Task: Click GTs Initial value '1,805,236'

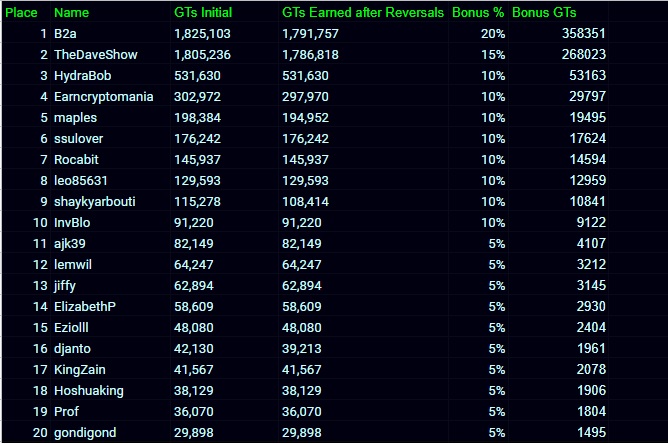Action: click(202, 55)
